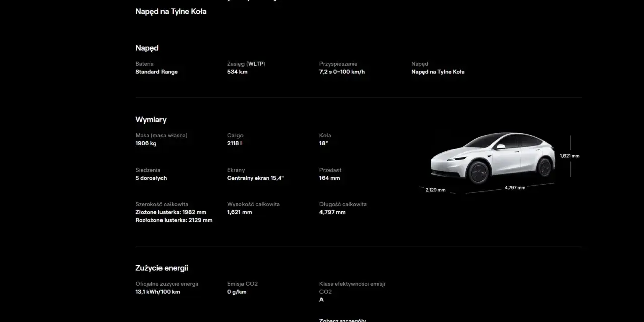Select the 'Oficjalne zużycie energii' label
This screenshot has height=322, width=644.
(167, 284)
